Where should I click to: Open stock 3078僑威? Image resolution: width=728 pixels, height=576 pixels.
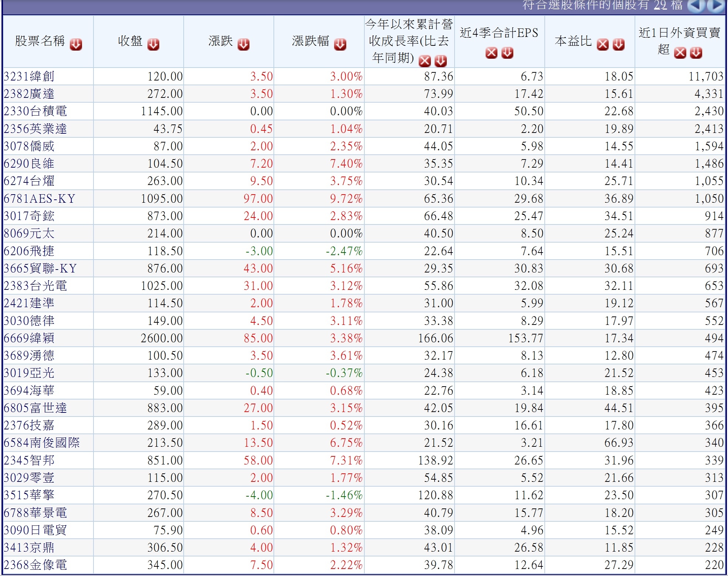pyautogui.click(x=29, y=146)
